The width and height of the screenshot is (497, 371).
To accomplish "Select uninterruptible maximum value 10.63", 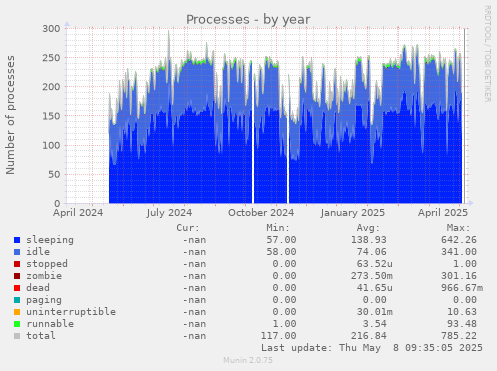I will [462, 312].
